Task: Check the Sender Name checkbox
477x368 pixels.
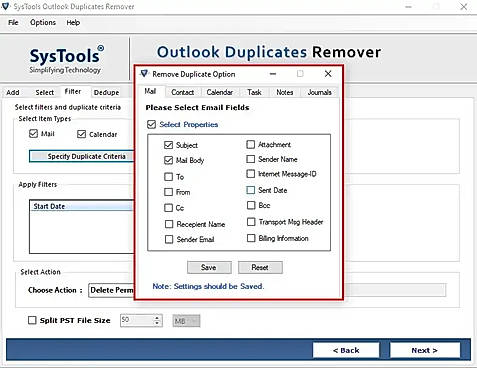Action: (250, 159)
